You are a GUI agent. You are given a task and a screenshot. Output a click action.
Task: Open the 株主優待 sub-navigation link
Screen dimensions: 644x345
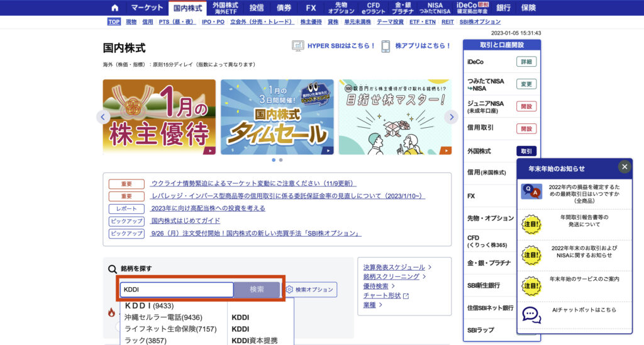point(311,22)
